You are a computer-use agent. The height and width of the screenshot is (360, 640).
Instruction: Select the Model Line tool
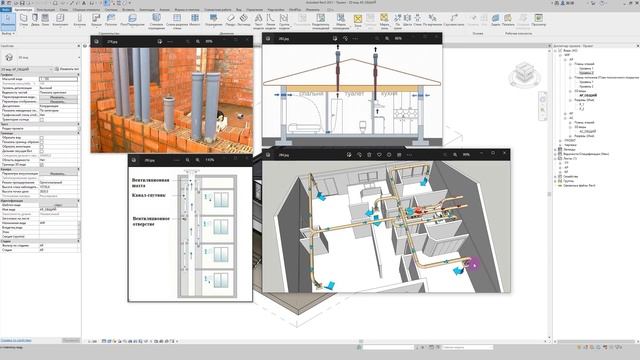pyautogui.click(x=271, y=20)
